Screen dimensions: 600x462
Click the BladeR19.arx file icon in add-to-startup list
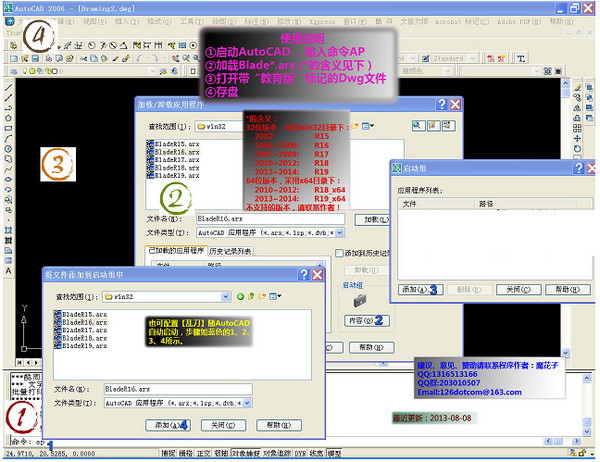click(x=58, y=348)
